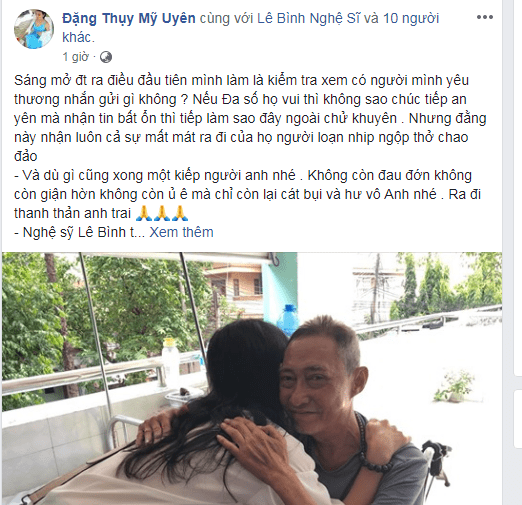Image resolution: width=522 pixels, height=505 pixels.
Task: Click the paragraph beginning "Sáng mở đt"
Action: point(250,118)
